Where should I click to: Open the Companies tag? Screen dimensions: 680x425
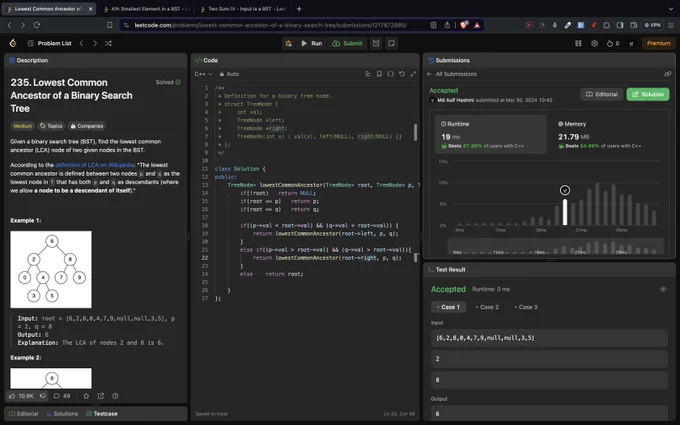(87, 126)
